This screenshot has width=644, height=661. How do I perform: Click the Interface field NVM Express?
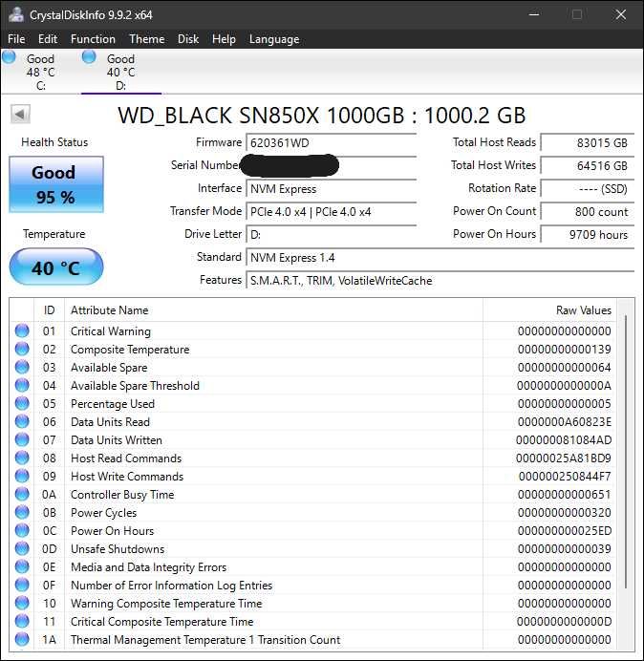click(332, 189)
